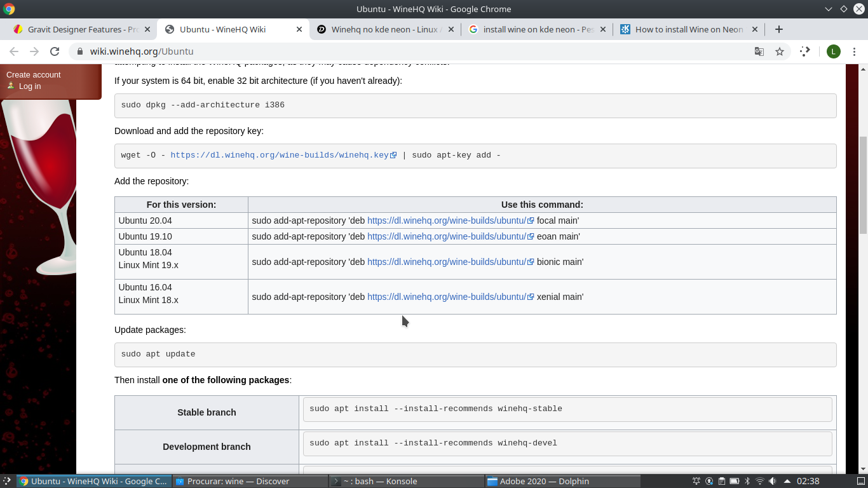Expand hidden system tray icons arrow
The image size is (868, 488).
click(x=787, y=481)
